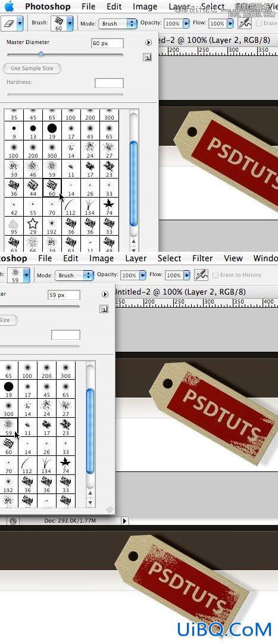
Task: Open the Apple menu
Action: 8,7
